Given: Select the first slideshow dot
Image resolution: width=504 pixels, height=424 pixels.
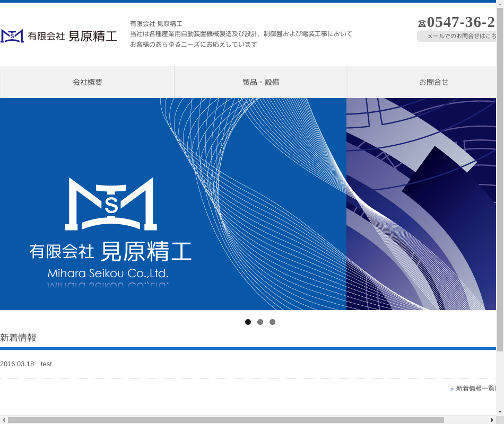Looking at the screenshot, I should 248,322.
